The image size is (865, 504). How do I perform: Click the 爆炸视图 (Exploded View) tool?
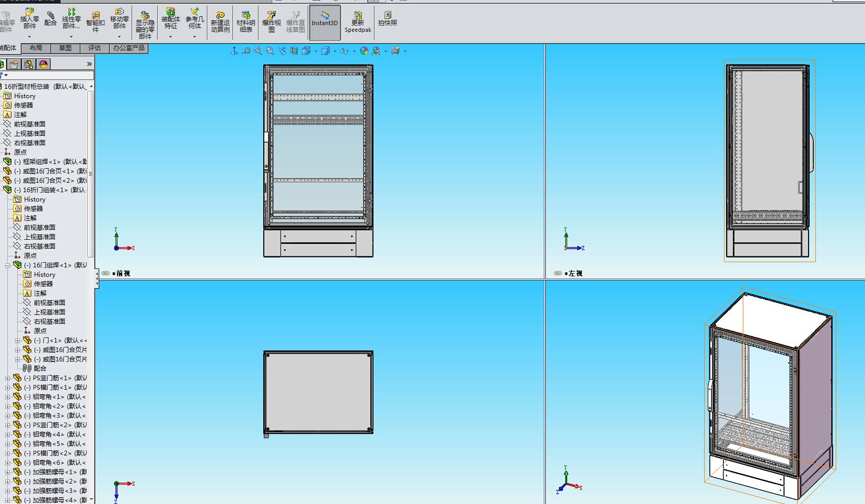coord(272,22)
